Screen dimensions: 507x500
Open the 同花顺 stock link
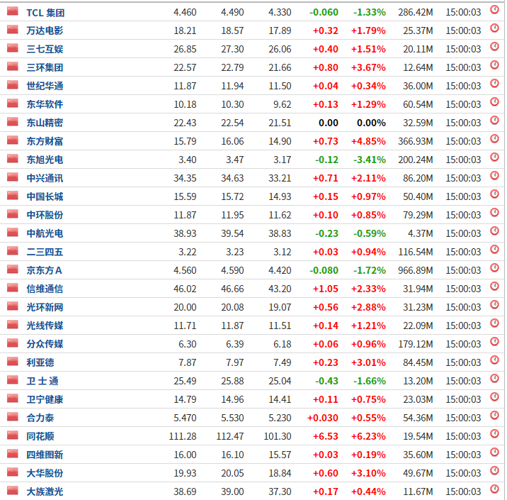40,437
